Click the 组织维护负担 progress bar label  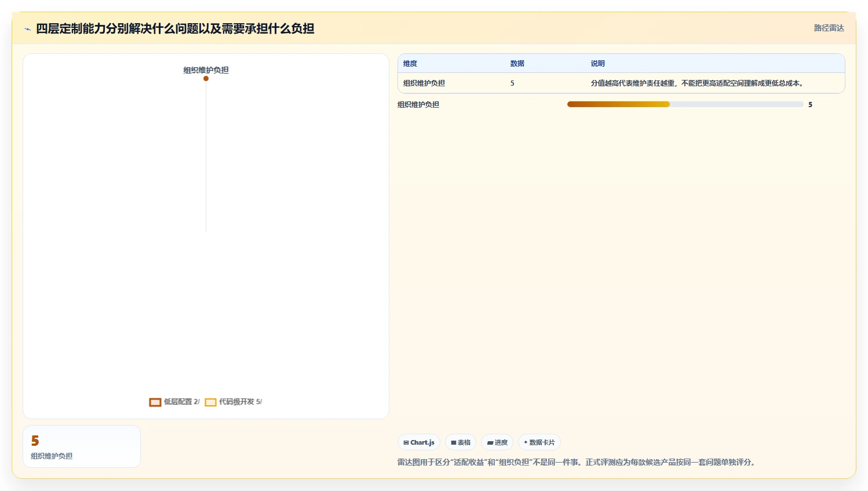tap(418, 105)
